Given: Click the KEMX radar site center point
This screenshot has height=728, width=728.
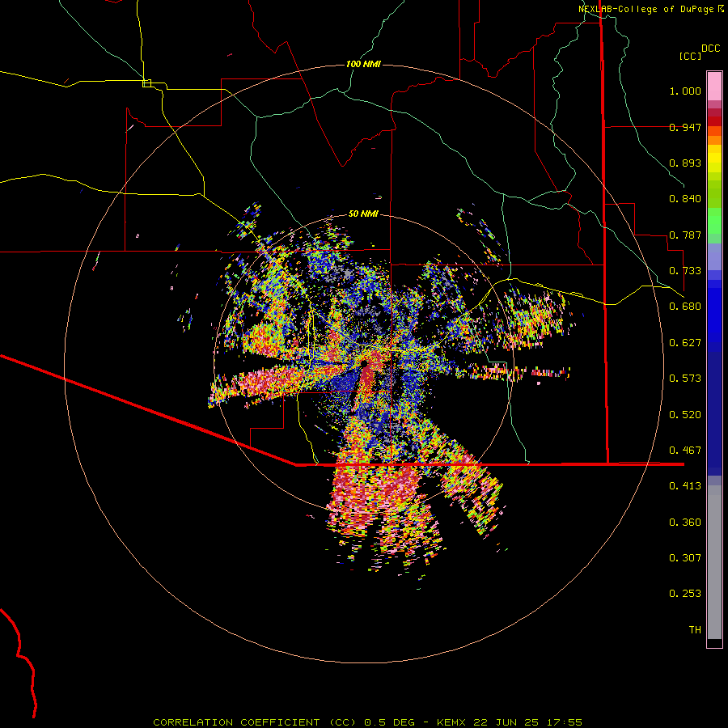Looking at the screenshot, I should (364, 363).
